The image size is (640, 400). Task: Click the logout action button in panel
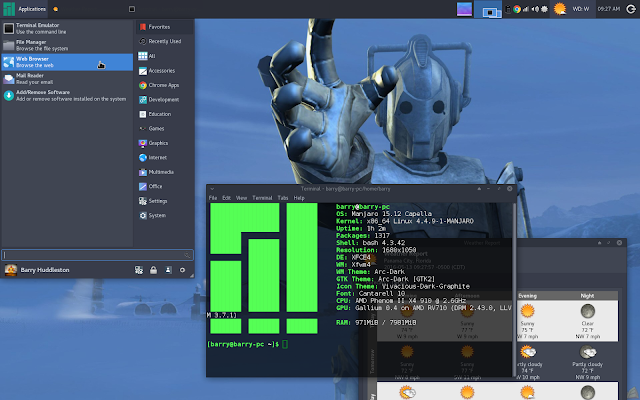tap(631, 9)
